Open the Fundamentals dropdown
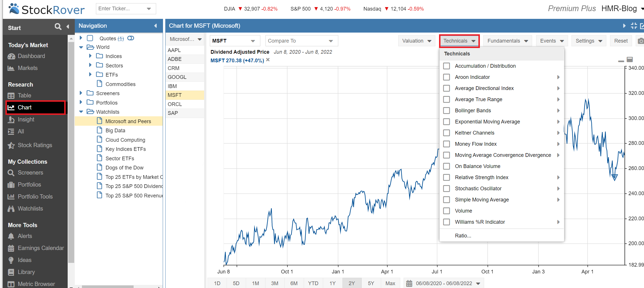The height and width of the screenshot is (288, 644). pyautogui.click(x=508, y=41)
